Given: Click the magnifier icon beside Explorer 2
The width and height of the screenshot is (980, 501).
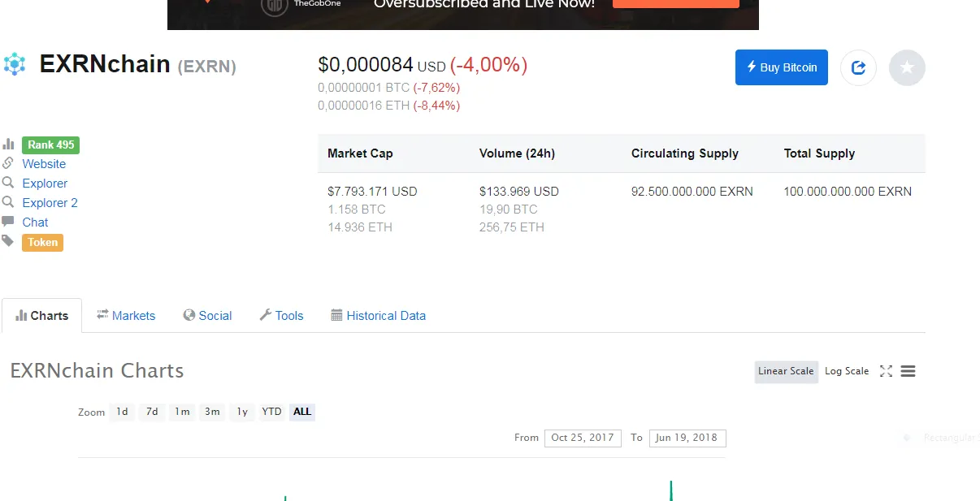Looking at the screenshot, I should [x=8, y=202].
